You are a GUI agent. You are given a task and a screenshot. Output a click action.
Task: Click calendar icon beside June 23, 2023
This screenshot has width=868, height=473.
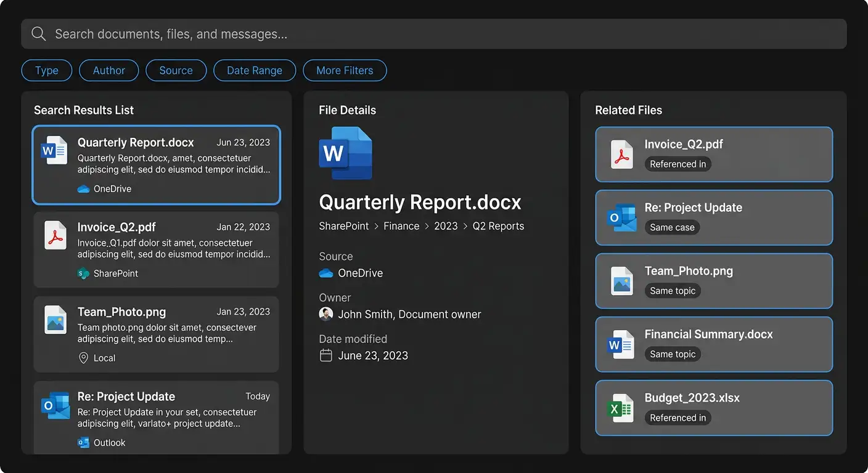click(x=326, y=355)
